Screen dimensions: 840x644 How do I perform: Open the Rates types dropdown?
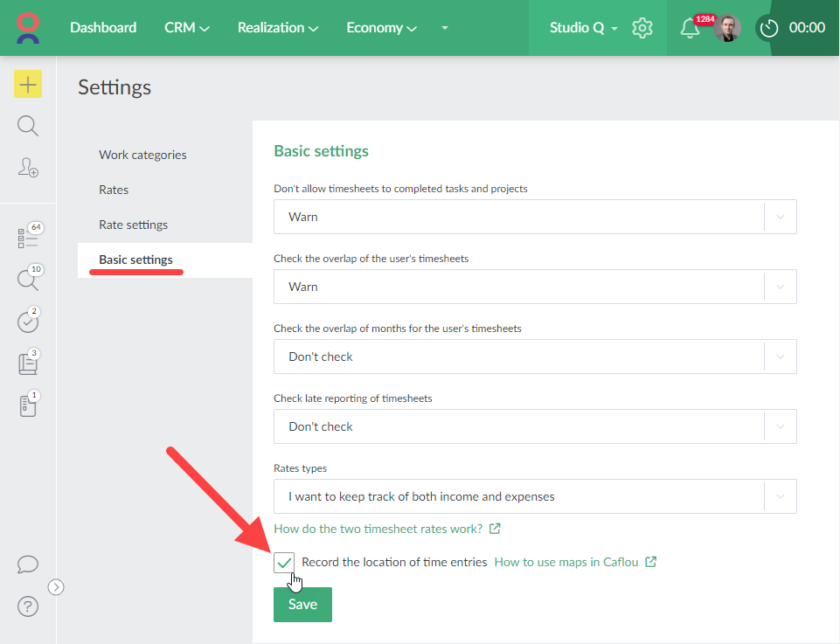(x=535, y=496)
